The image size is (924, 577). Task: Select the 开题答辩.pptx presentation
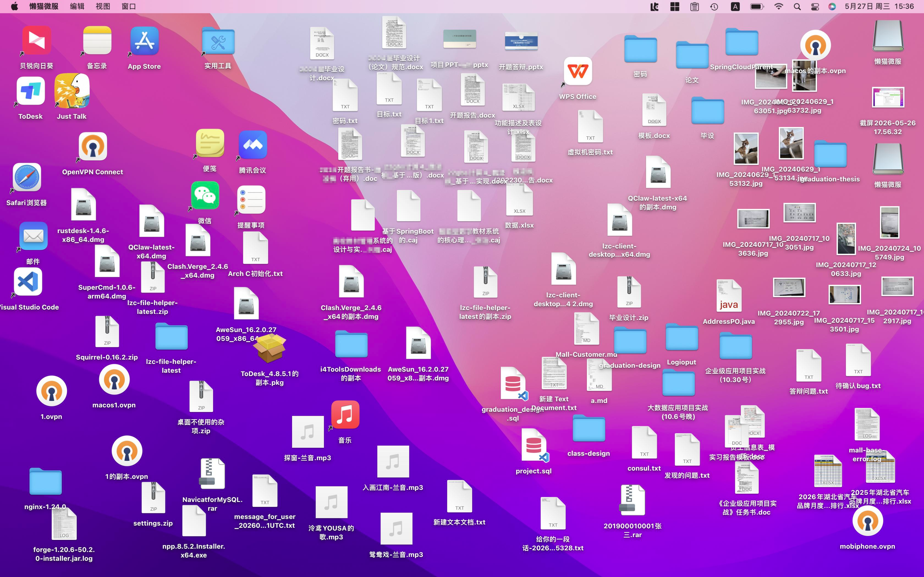(521, 42)
